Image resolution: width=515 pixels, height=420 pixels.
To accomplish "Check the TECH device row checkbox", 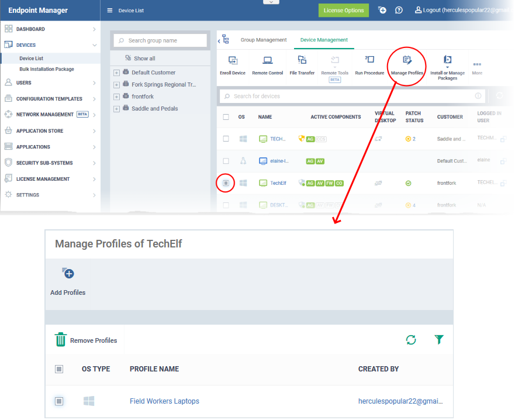I will (226, 139).
